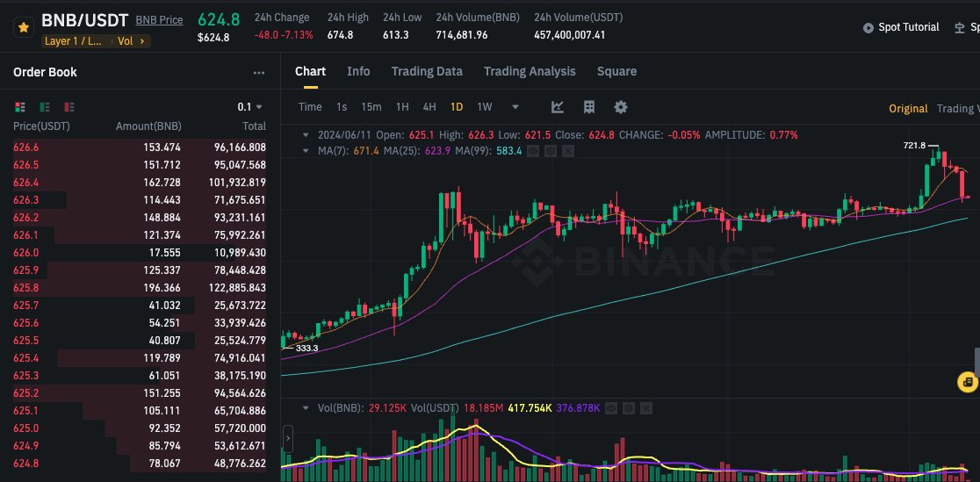The image size is (980, 482).
Task: Hide the MA indicator with eye icon
Action: 533,151
